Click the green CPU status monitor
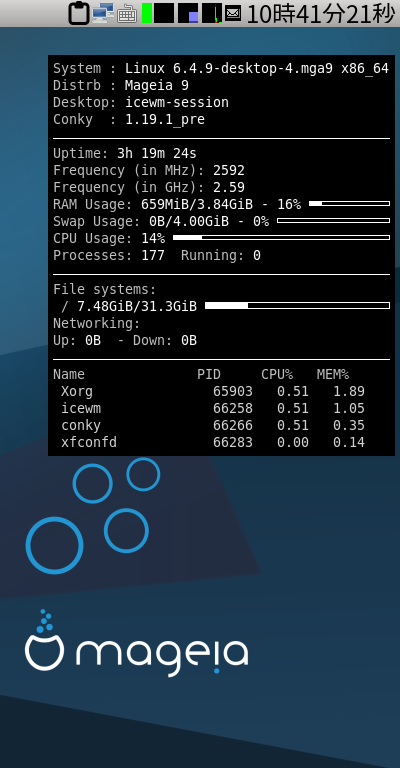 click(x=147, y=13)
